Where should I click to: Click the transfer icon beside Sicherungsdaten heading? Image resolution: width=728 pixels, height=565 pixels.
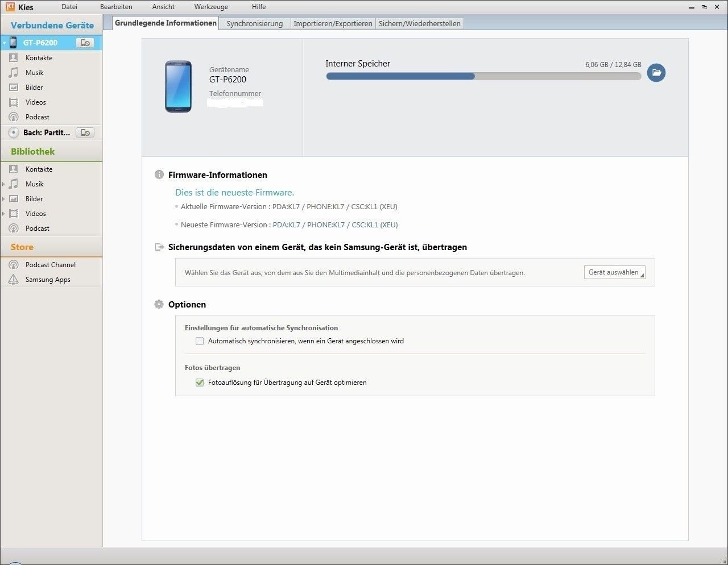[159, 247]
